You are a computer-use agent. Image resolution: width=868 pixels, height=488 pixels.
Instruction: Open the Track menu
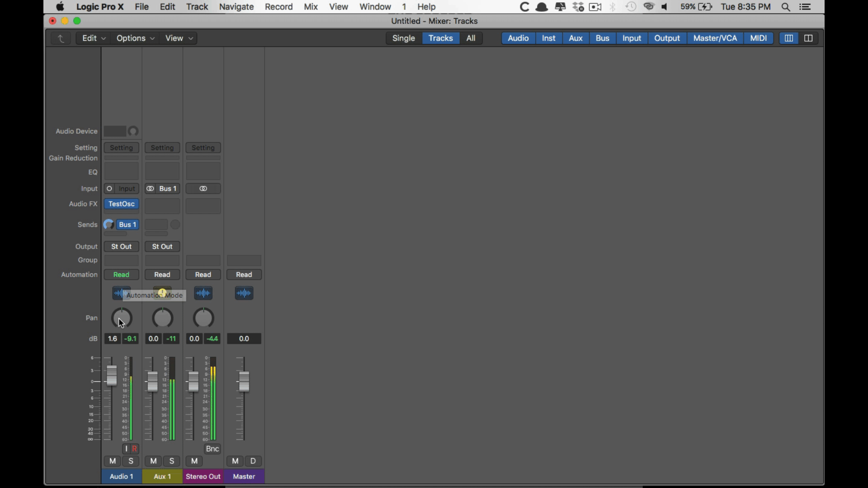click(x=197, y=7)
